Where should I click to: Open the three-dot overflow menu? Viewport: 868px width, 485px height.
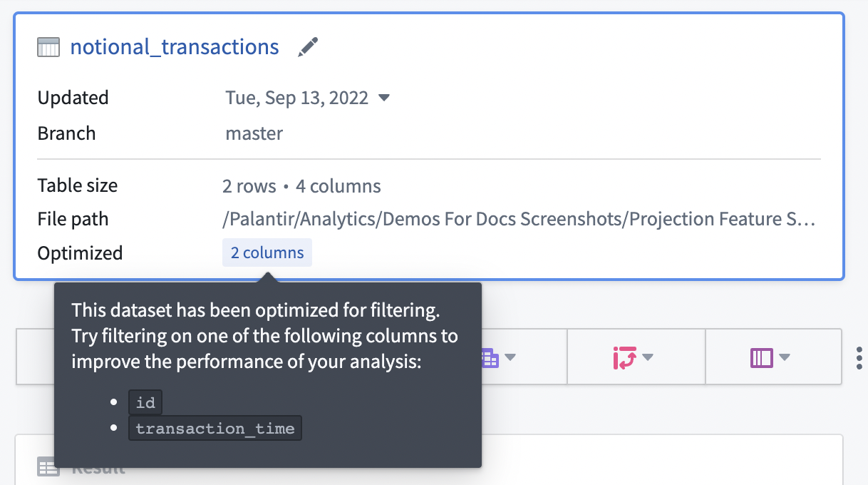point(859,357)
